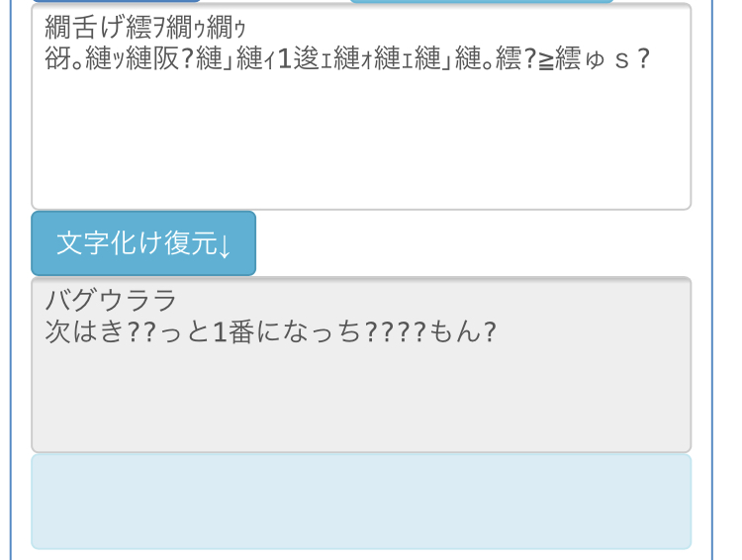
Task: Click the ≧ symbol in the garbled input
Action: 546,60
